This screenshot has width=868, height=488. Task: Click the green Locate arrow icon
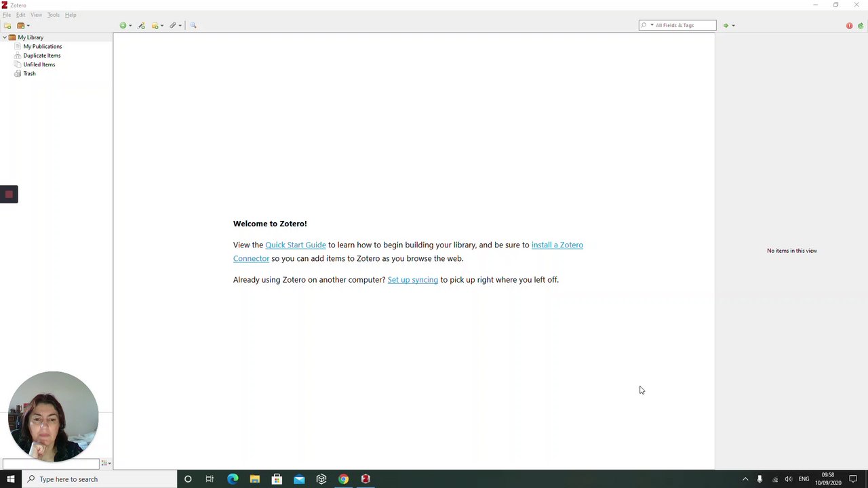point(726,26)
